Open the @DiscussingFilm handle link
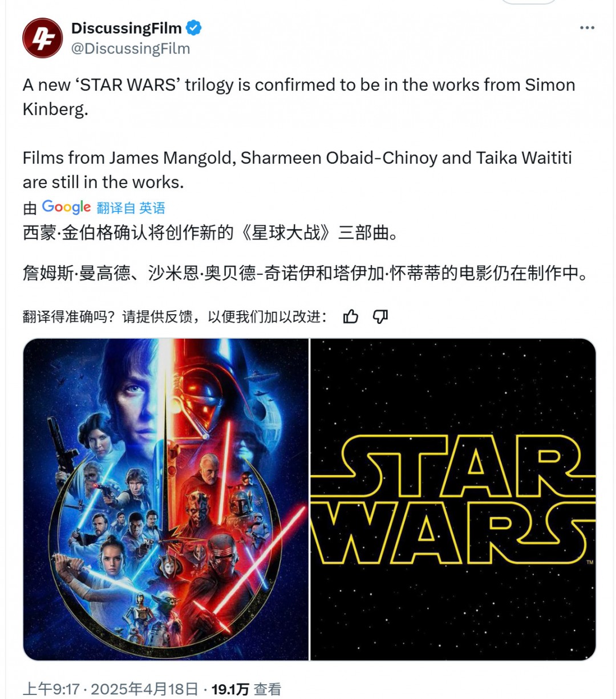 pos(131,48)
